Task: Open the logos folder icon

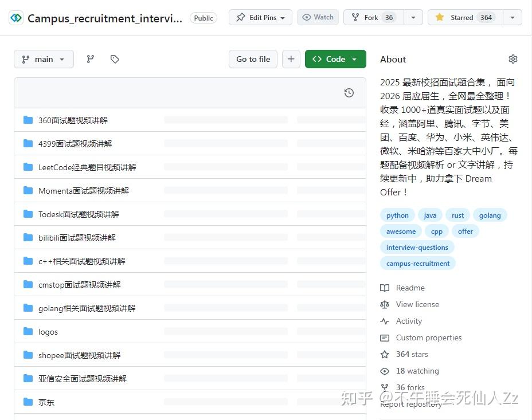Action: [x=28, y=331]
